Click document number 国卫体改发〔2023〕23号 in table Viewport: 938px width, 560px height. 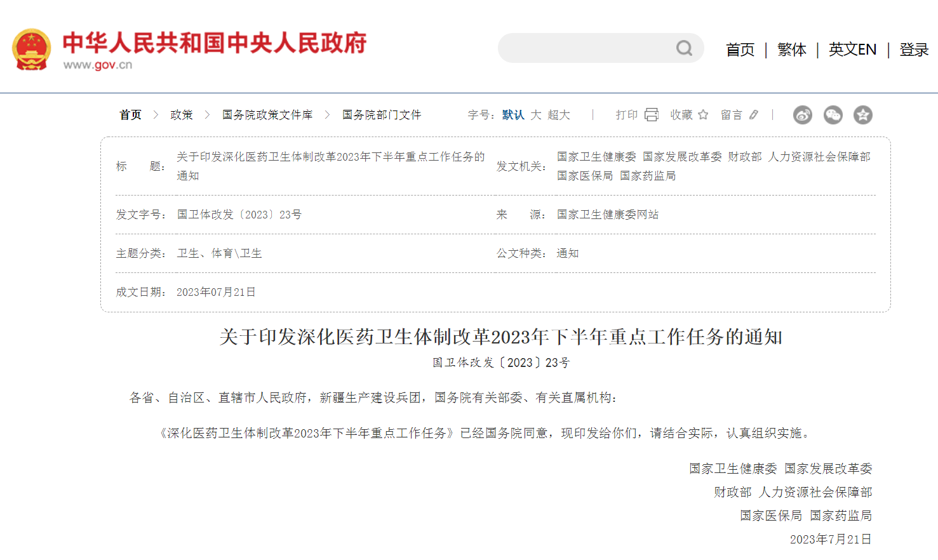click(x=239, y=215)
